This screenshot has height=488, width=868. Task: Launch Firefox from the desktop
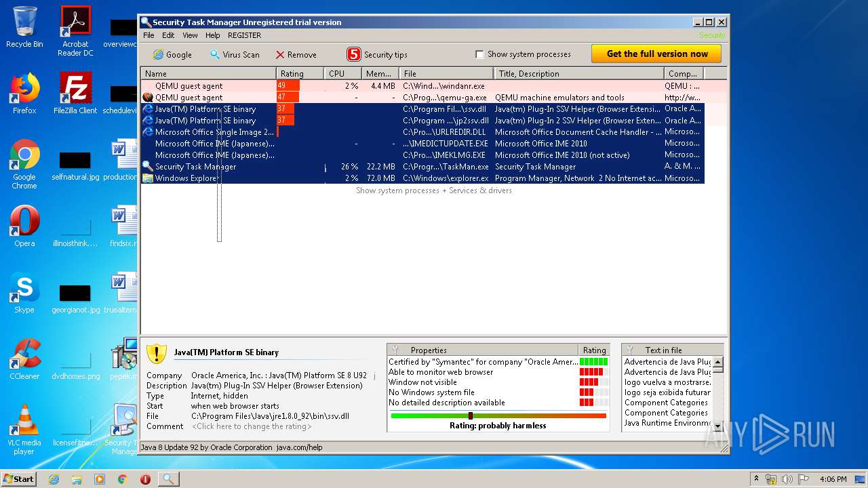(x=24, y=93)
